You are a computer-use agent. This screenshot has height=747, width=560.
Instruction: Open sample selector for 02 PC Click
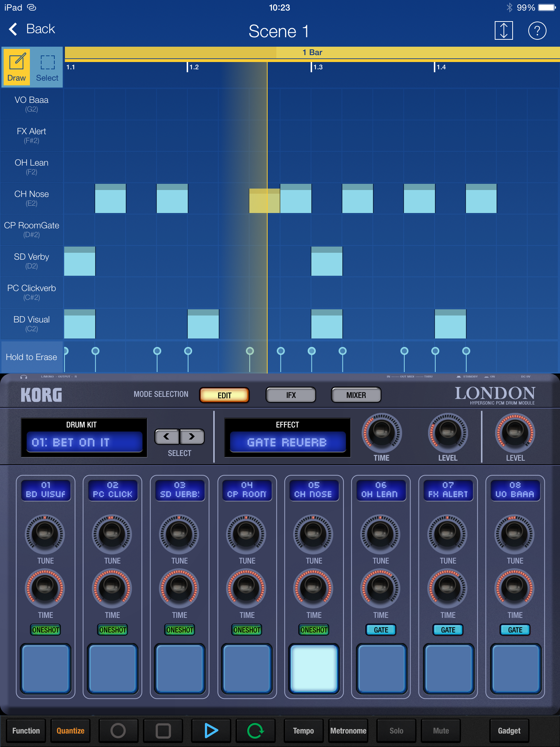click(x=113, y=490)
